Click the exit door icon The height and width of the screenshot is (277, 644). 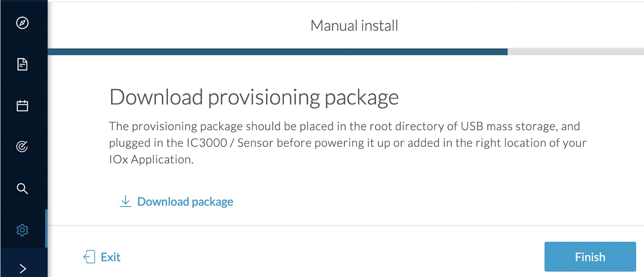(89, 257)
